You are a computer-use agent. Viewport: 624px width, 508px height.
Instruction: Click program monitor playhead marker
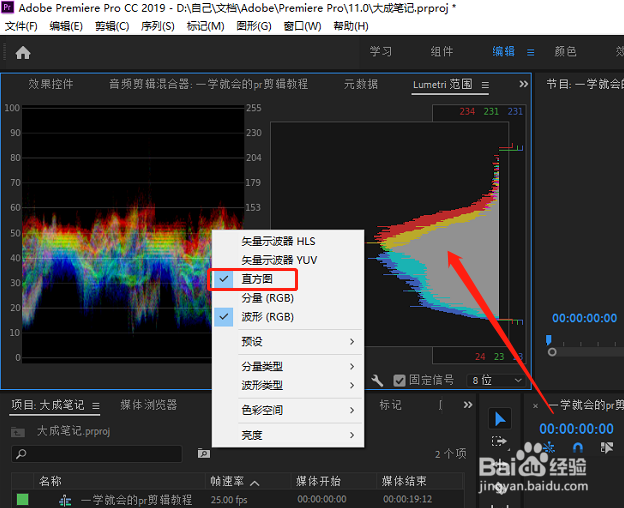pos(548,339)
